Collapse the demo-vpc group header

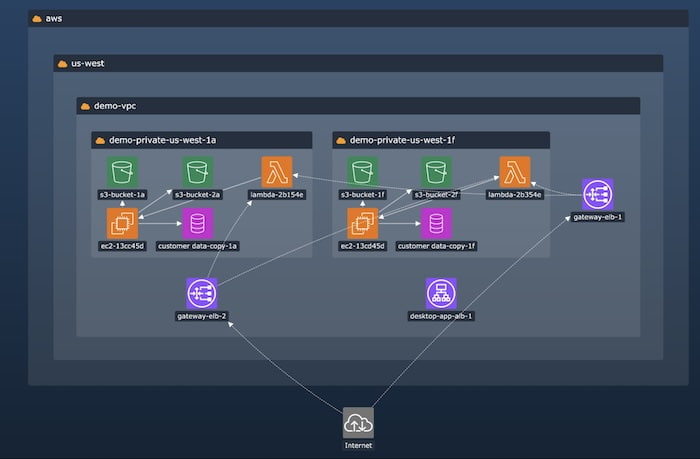click(x=358, y=106)
